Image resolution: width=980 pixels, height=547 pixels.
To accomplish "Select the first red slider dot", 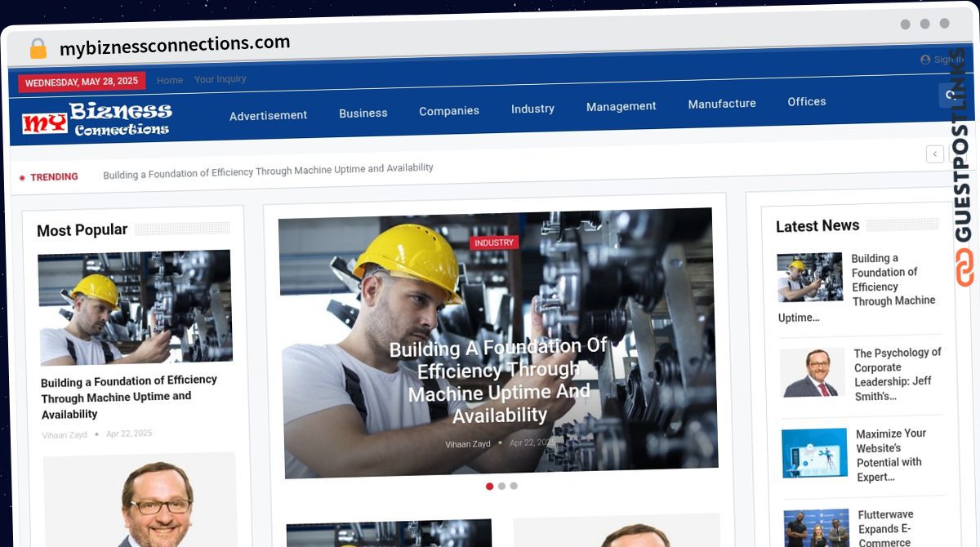I will [490, 486].
